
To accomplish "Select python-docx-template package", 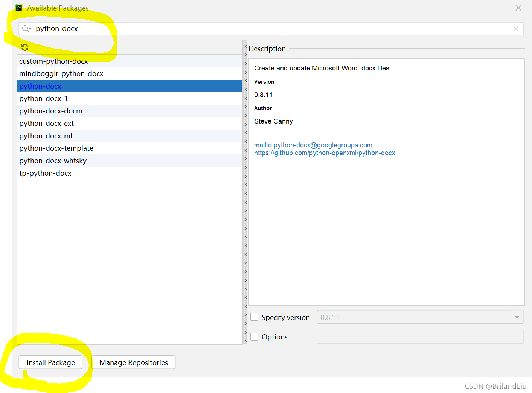I will [130, 148].
